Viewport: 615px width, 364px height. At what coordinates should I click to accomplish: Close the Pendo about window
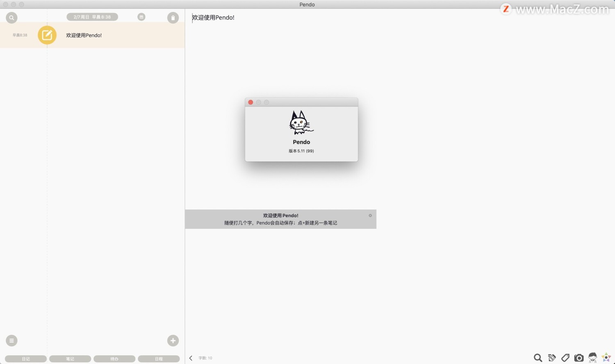coord(251,102)
